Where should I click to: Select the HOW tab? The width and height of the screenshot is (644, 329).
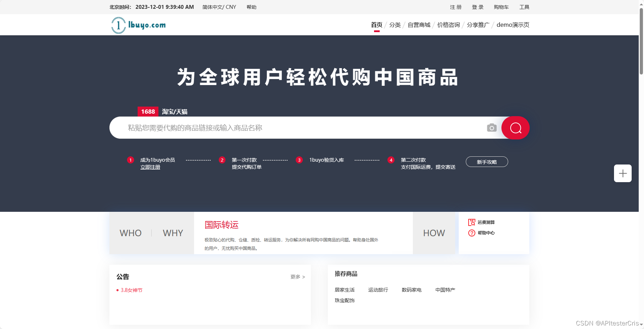(434, 233)
